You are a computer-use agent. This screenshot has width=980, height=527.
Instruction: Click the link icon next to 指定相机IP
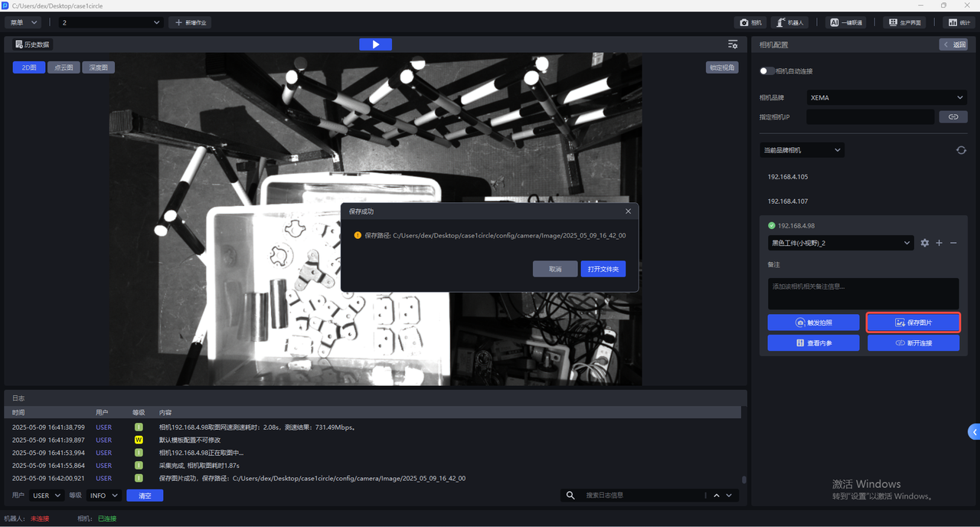coord(953,117)
